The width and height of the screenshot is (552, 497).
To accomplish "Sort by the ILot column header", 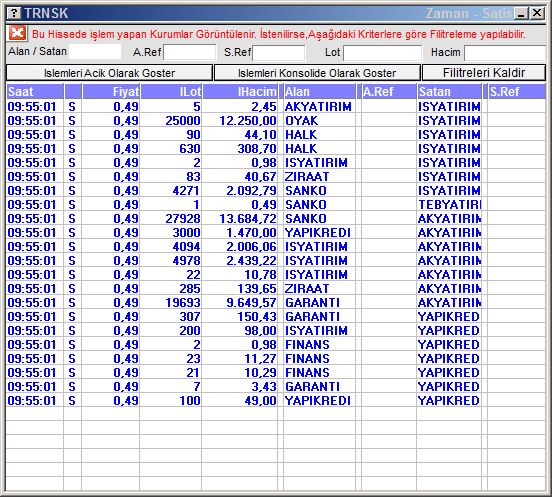I will point(171,92).
